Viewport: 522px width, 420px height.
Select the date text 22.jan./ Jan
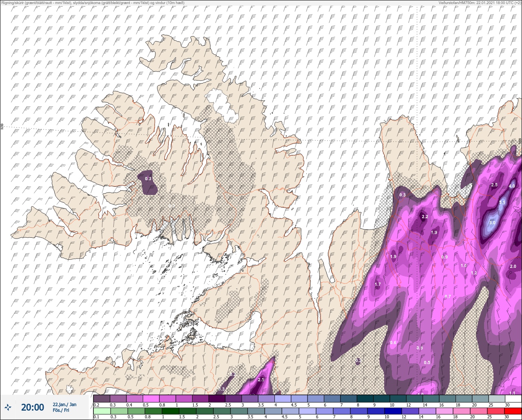64,404
